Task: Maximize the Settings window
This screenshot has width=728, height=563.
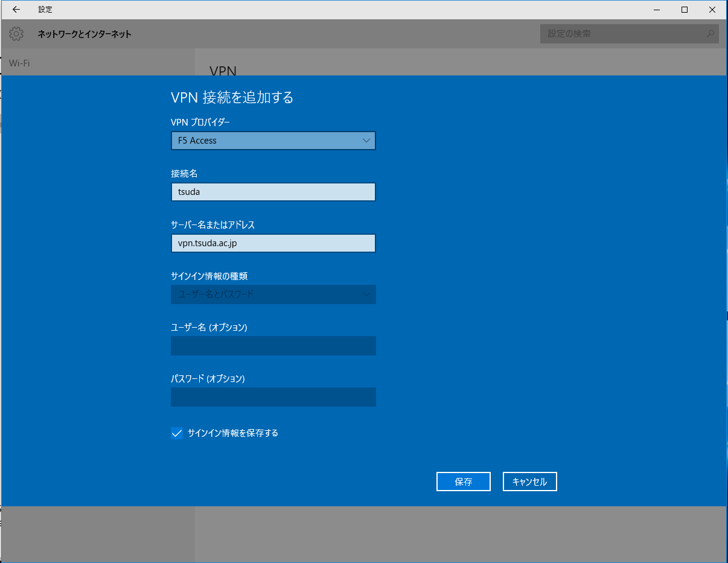Action: (685, 10)
